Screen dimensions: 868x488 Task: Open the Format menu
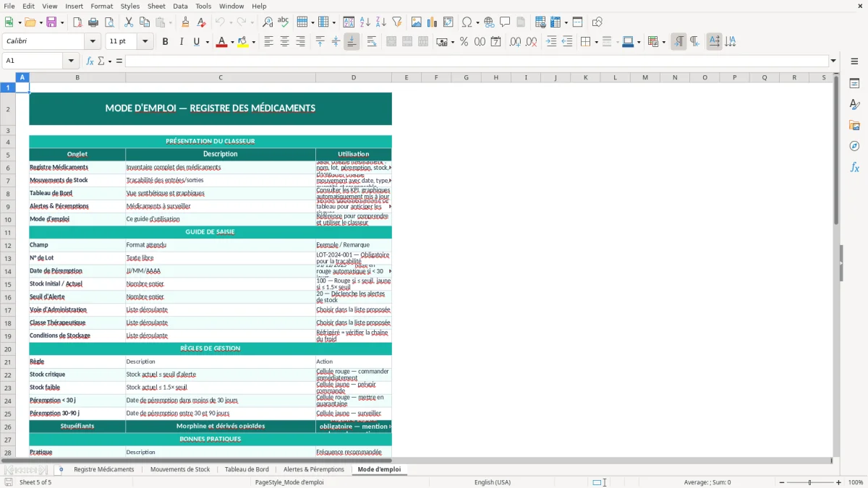102,6
